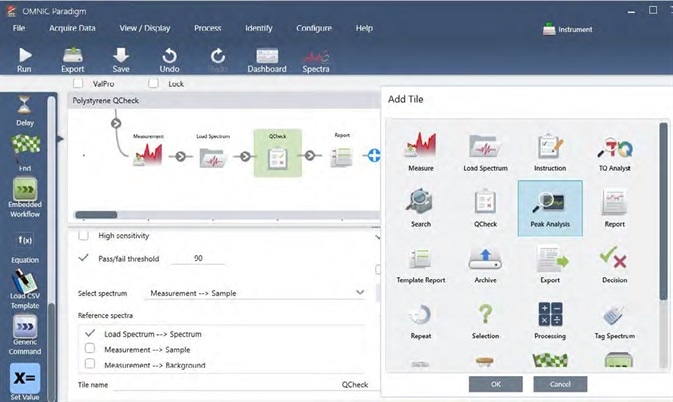
Task: Pick the Template Report tile
Action: coord(420,263)
